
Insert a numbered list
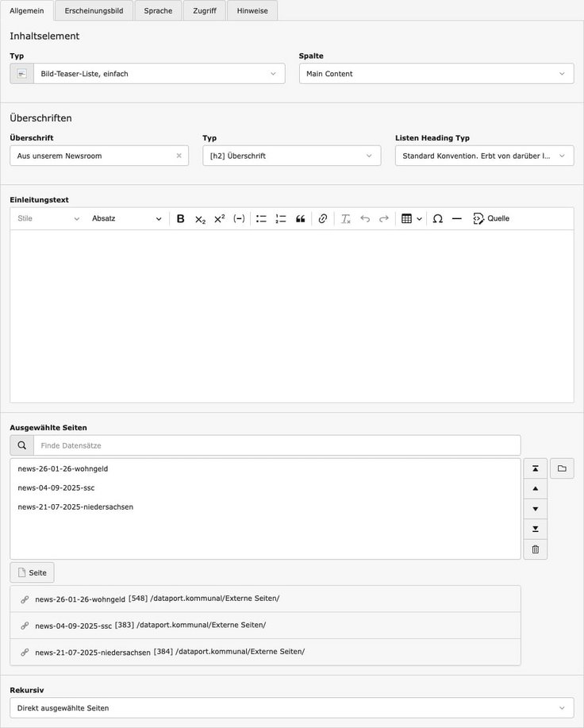(281, 219)
